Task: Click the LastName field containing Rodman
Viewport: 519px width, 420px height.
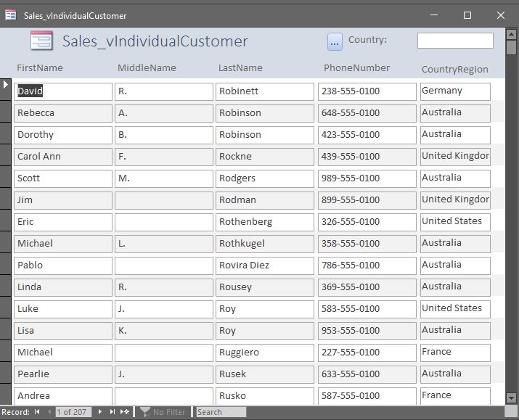Action: click(265, 200)
